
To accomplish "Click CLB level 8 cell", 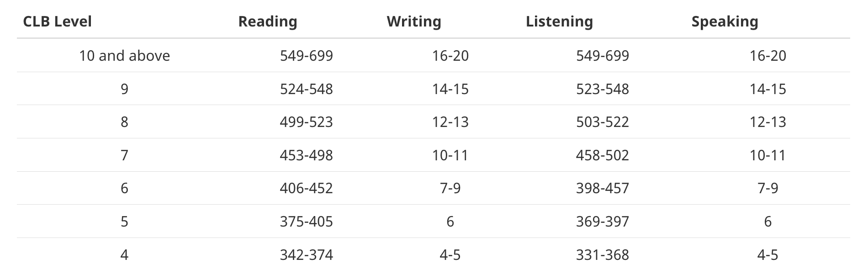I will pyautogui.click(x=124, y=122).
